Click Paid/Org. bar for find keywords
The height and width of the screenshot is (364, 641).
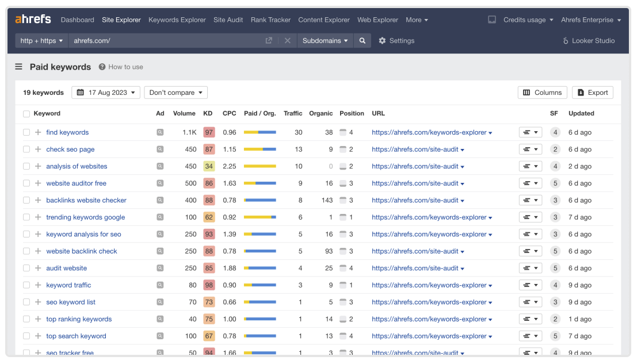click(x=260, y=132)
